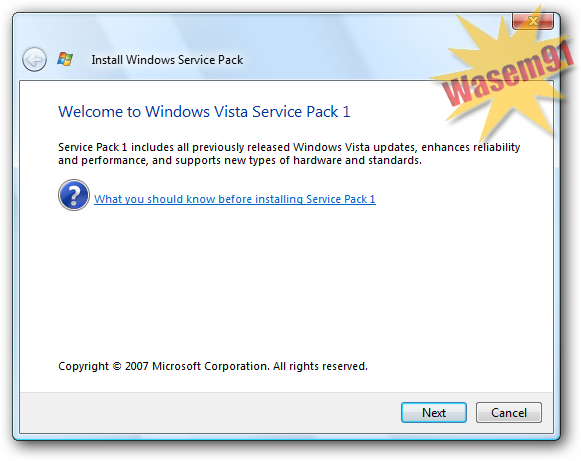Screen dimensions: 581x461
Task: Click the gray button bar left of Next
Action: pyautogui.click(x=209, y=412)
